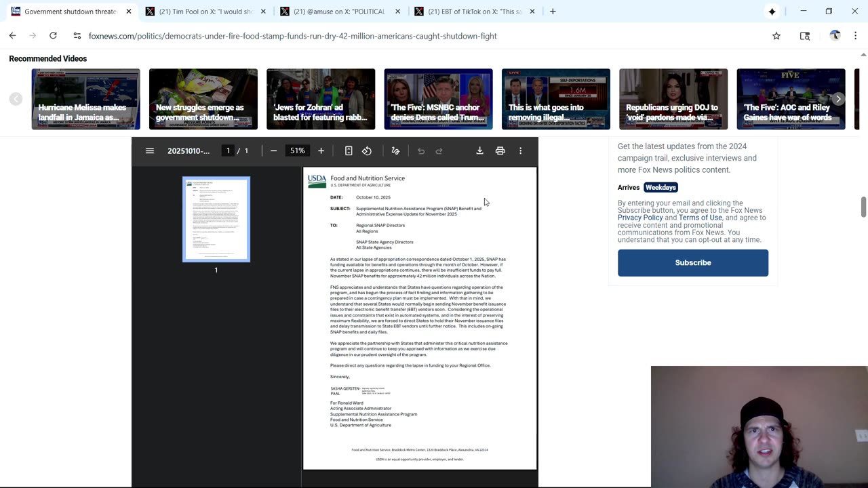View site information icon in address bar
The width and height of the screenshot is (868, 488).
click(x=77, y=35)
